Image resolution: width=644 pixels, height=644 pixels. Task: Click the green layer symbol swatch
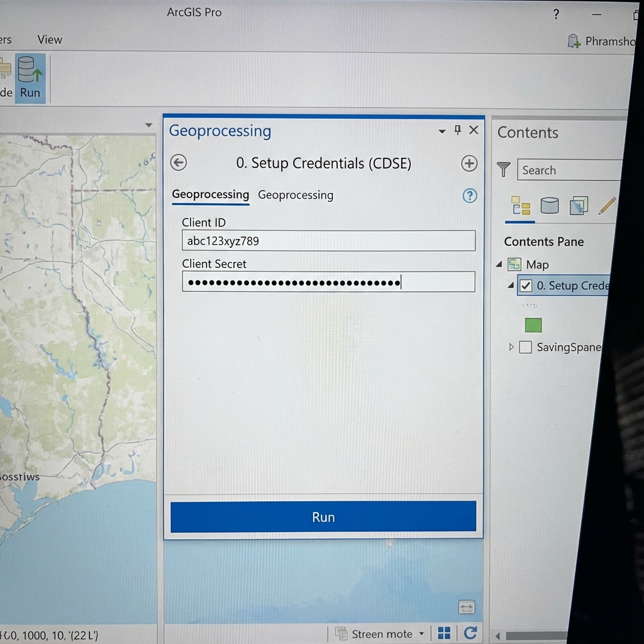(x=533, y=325)
